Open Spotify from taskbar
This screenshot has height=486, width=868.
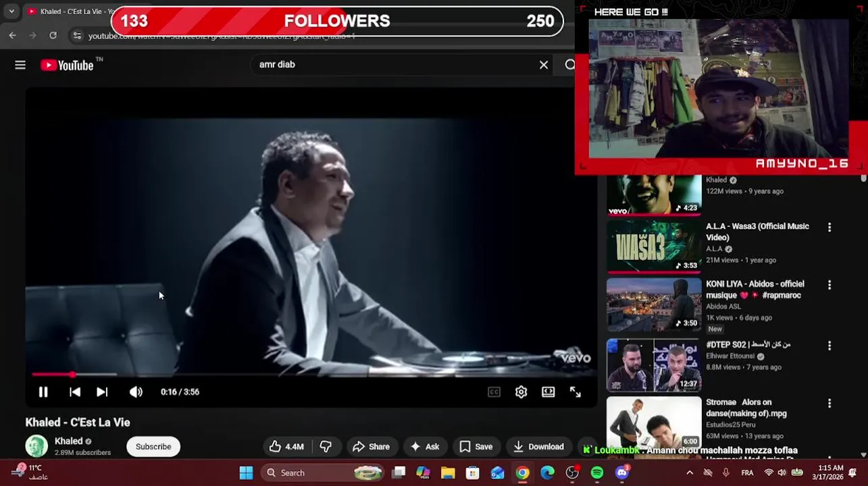click(597, 473)
